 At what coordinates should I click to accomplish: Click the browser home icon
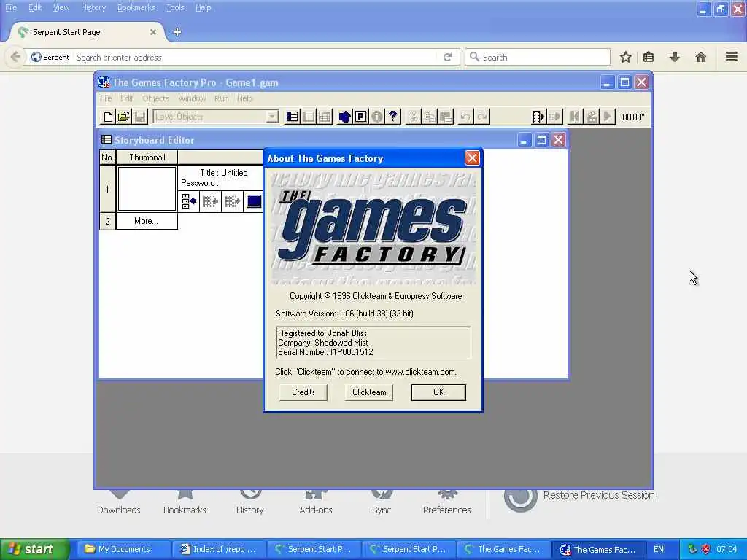point(701,58)
